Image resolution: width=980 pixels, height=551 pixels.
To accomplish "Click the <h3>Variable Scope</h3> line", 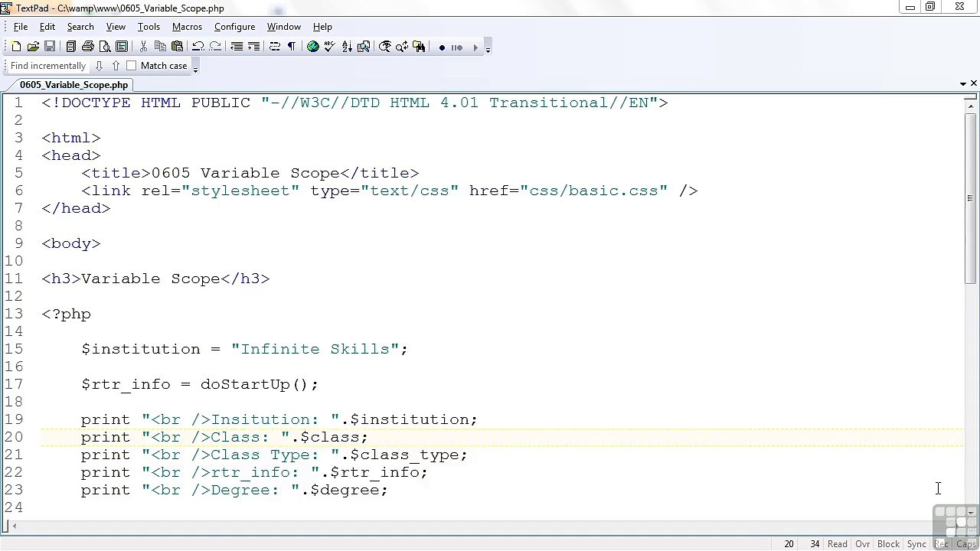I will 156,279.
